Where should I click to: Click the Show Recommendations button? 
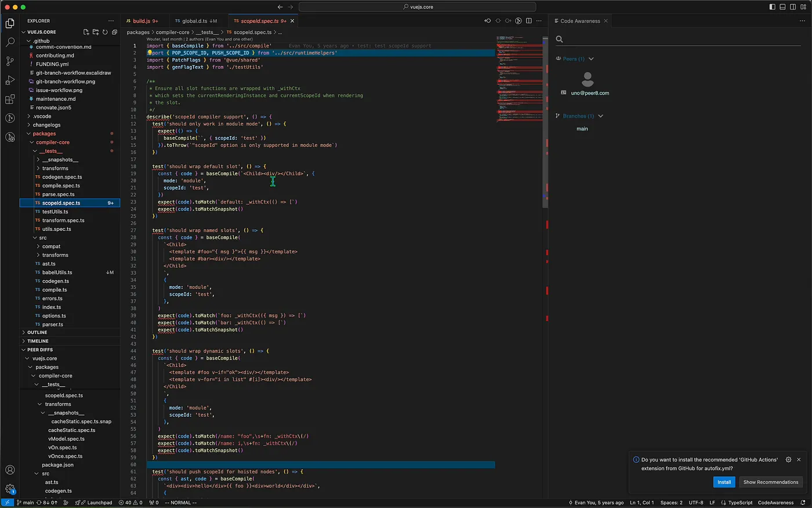(771, 482)
